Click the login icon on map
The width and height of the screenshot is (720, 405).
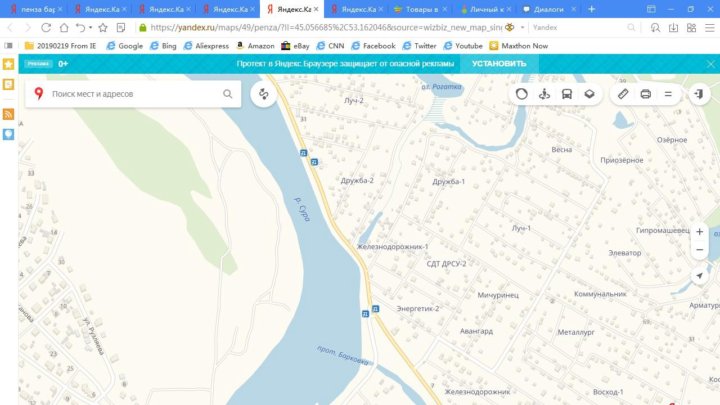[x=700, y=94]
